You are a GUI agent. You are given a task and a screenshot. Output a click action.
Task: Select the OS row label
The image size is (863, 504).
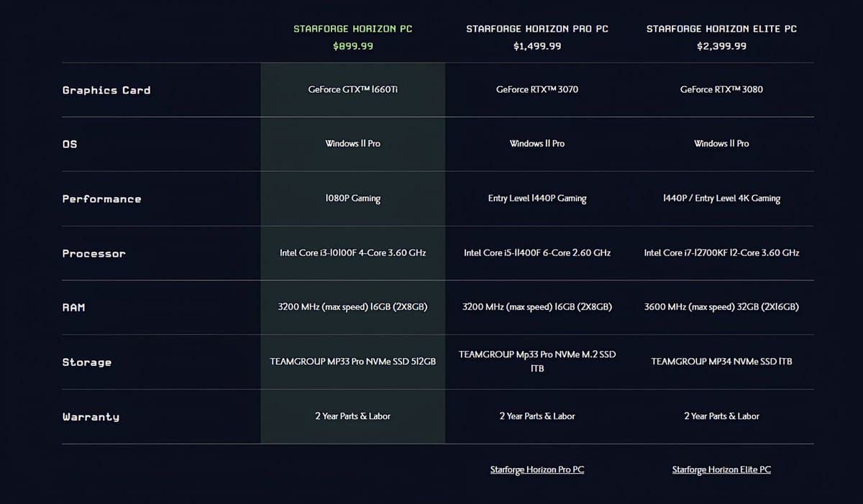pyautogui.click(x=70, y=144)
